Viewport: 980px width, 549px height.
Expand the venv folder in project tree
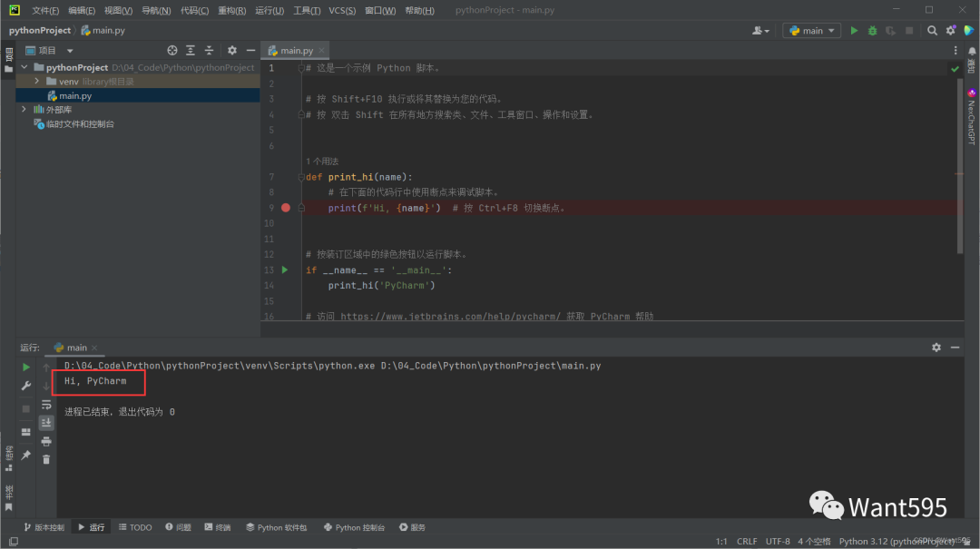click(x=37, y=82)
